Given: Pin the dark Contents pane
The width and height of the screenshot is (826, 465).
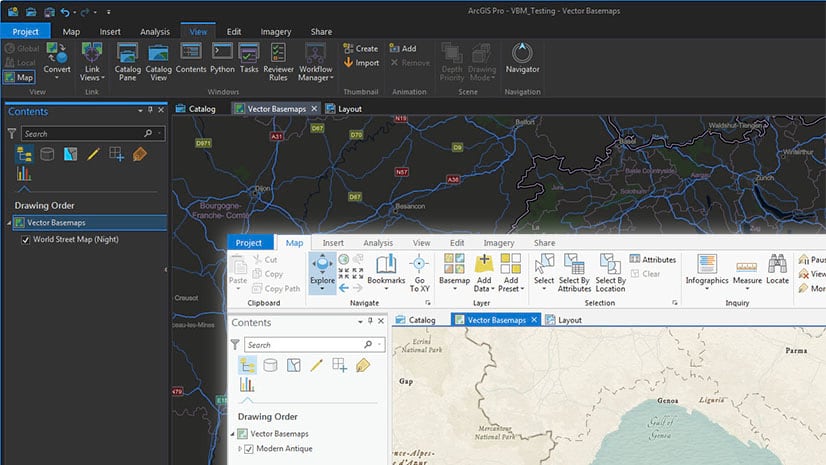Looking at the screenshot, I should click(150, 110).
